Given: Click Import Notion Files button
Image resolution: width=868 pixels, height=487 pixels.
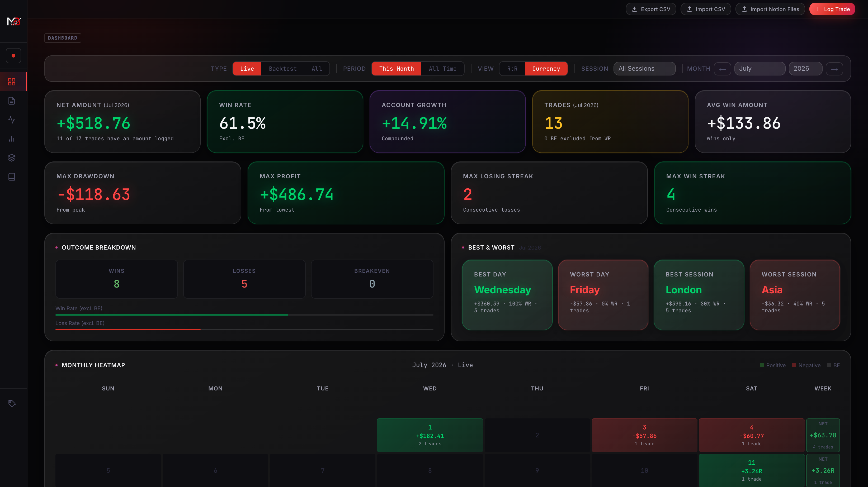Looking at the screenshot, I should [770, 9].
